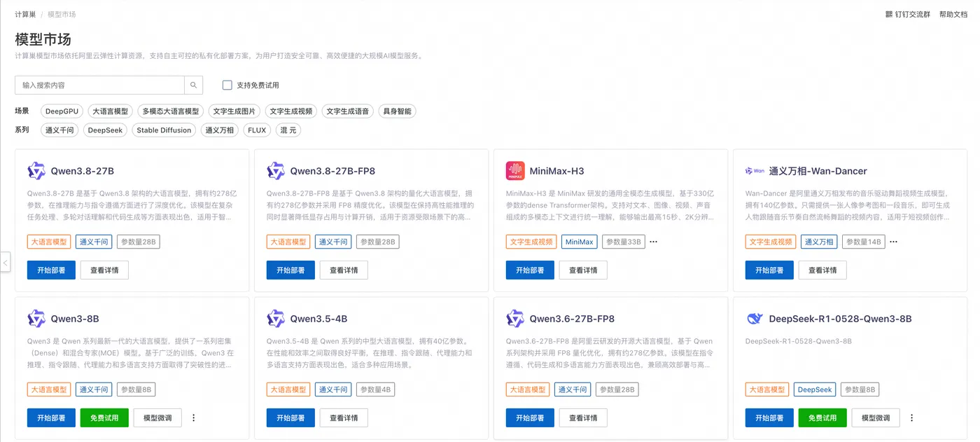Open 帮助文档 link
Image resolution: width=980 pixels, height=442 pixels.
953,14
